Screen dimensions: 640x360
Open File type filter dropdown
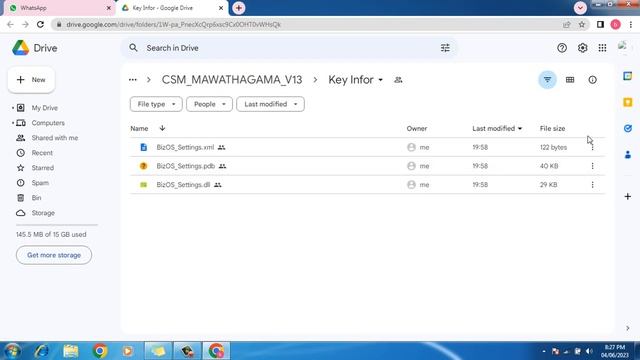pos(156,104)
